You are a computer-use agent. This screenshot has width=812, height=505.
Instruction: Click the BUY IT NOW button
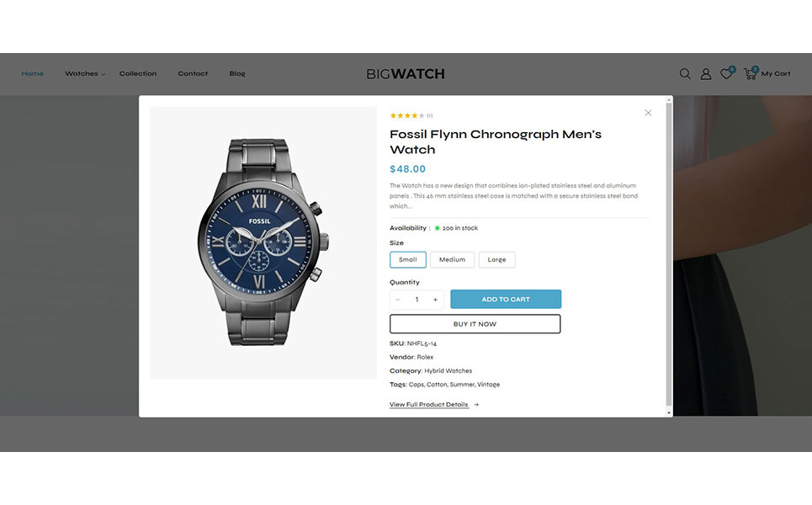coord(475,324)
